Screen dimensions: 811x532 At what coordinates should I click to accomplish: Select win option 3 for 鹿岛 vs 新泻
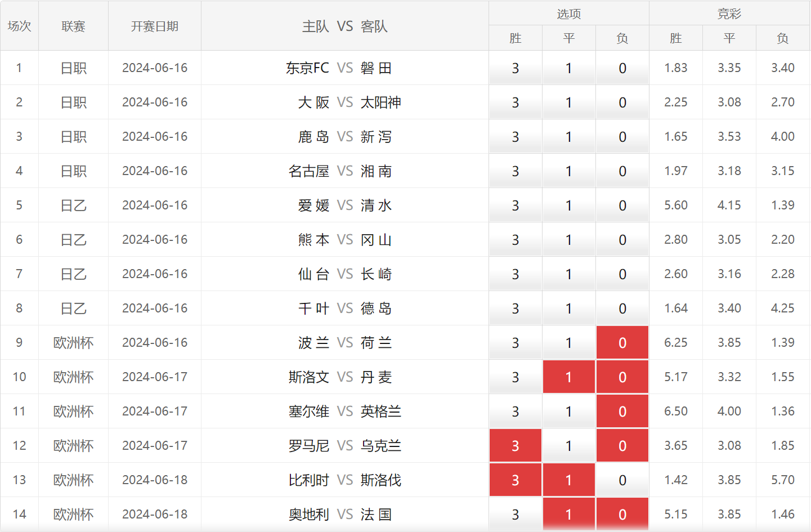coord(516,137)
